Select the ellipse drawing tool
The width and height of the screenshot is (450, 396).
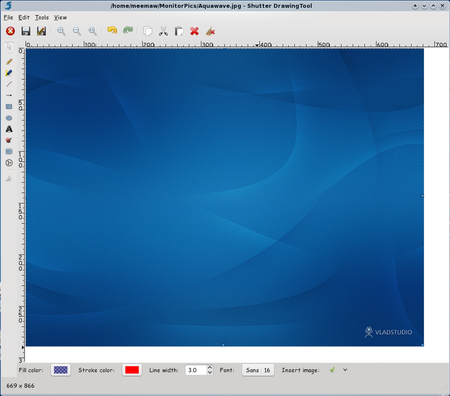pyautogui.click(x=9, y=118)
